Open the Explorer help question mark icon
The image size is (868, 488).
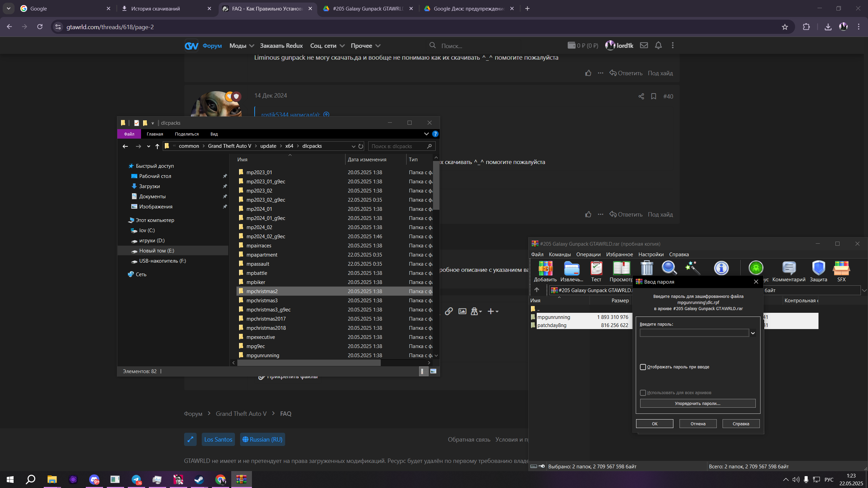[x=435, y=134]
